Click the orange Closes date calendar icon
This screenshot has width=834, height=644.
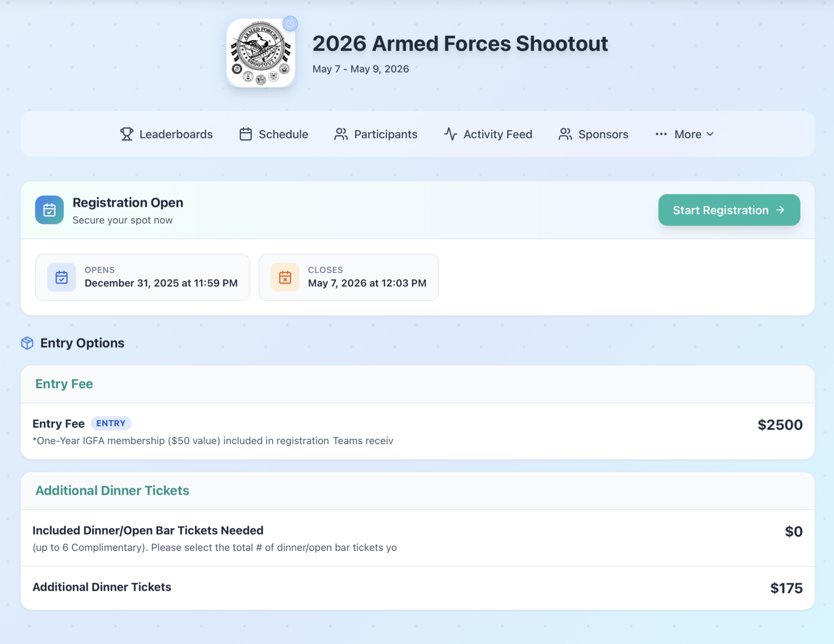click(285, 277)
